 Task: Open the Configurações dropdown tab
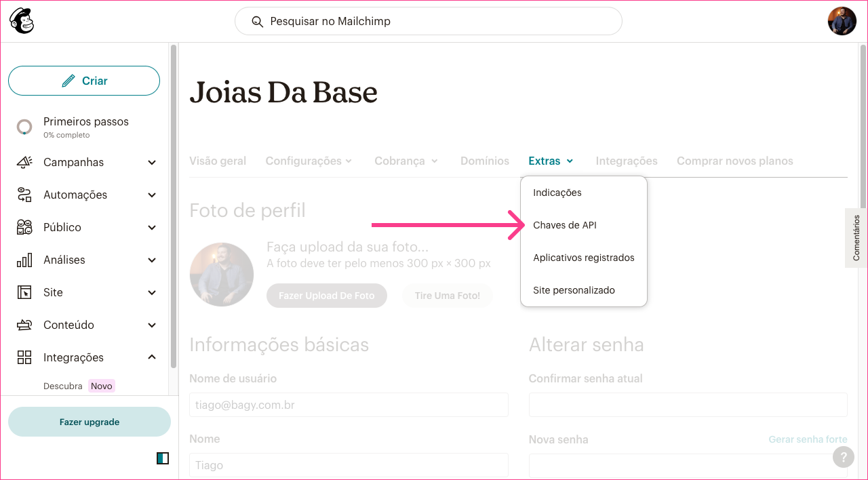click(309, 161)
